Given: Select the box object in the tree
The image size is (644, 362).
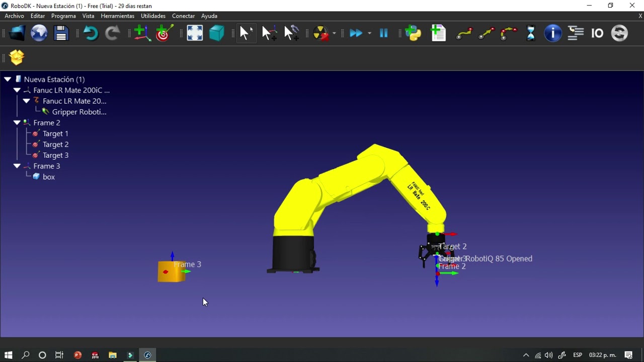Looking at the screenshot, I should point(49,177).
